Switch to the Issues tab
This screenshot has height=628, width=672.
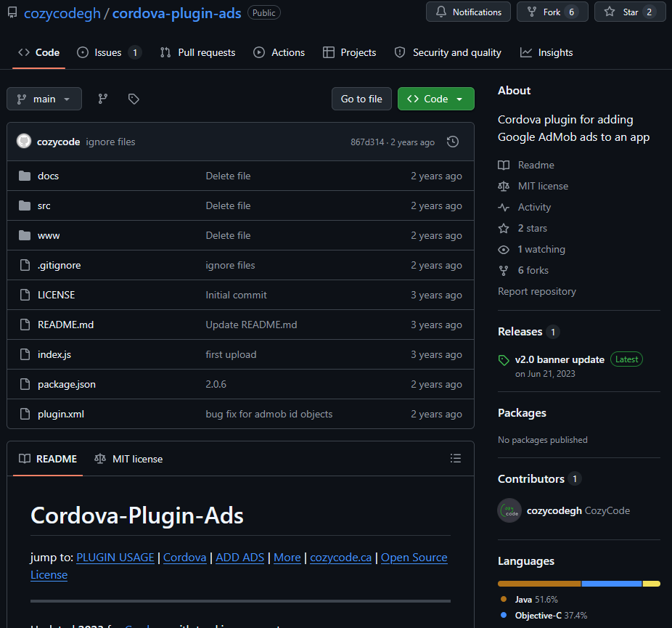coord(107,52)
